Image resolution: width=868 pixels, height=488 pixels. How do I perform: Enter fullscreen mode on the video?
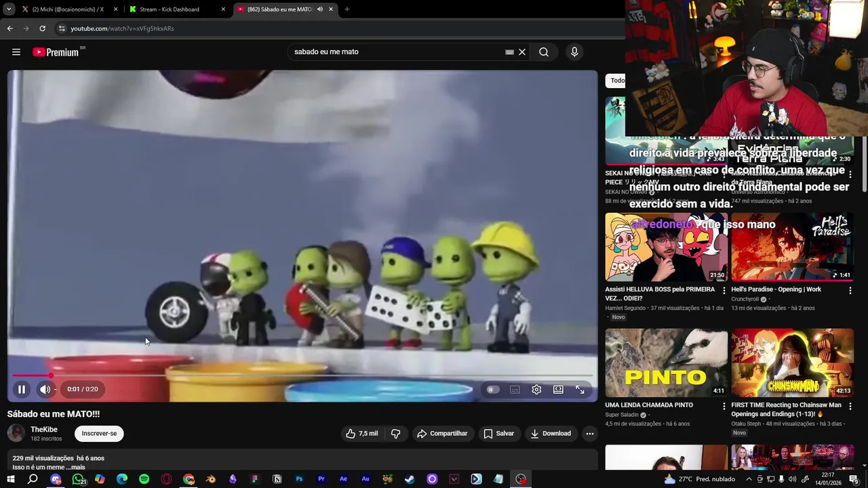click(580, 390)
